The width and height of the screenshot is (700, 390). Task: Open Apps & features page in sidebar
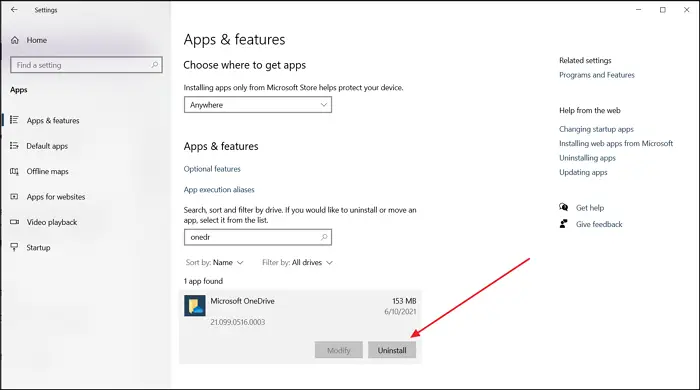pyautogui.click(x=53, y=120)
